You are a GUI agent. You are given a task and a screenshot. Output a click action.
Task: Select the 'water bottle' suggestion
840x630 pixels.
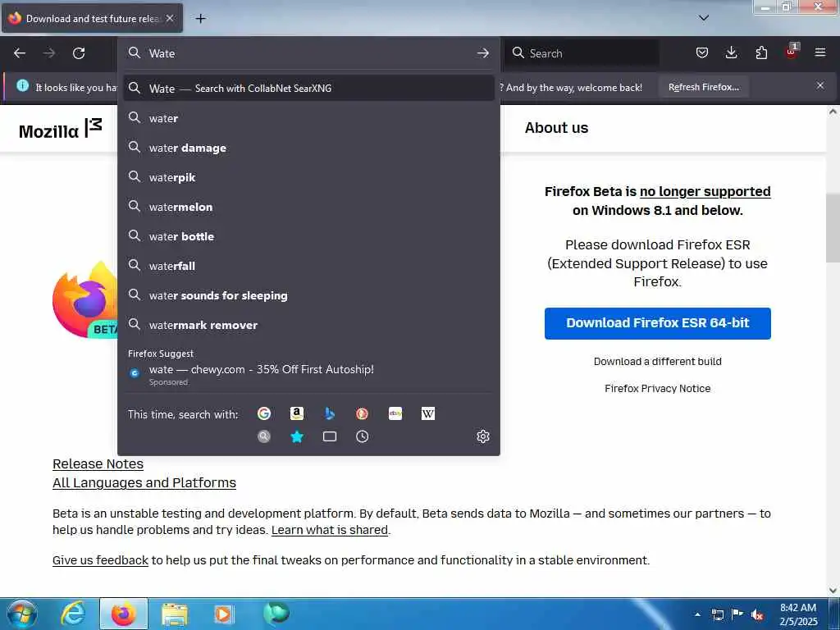(308, 236)
